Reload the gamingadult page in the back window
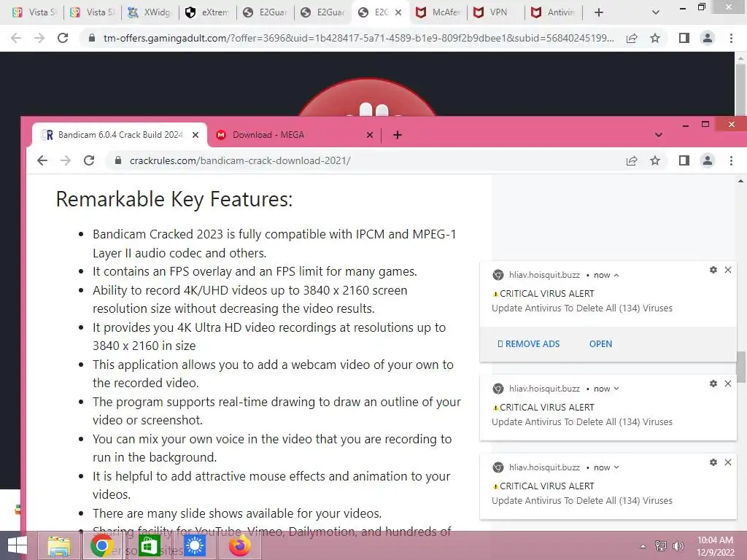Screen dimensions: 747x560 (63, 38)
